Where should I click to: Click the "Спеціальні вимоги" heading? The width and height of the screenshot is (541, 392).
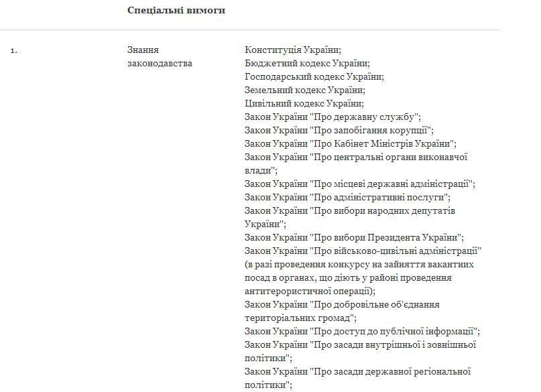[x=176, y=10]
